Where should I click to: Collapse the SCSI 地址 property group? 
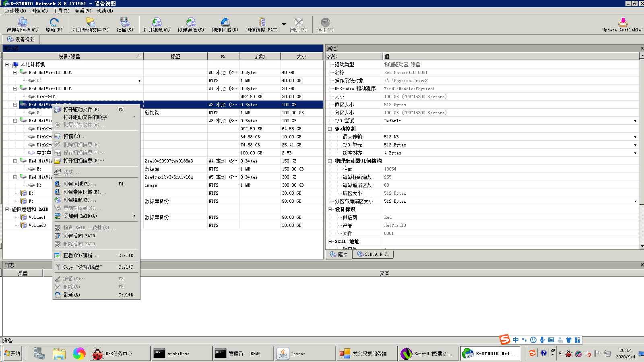click(330, 241)
